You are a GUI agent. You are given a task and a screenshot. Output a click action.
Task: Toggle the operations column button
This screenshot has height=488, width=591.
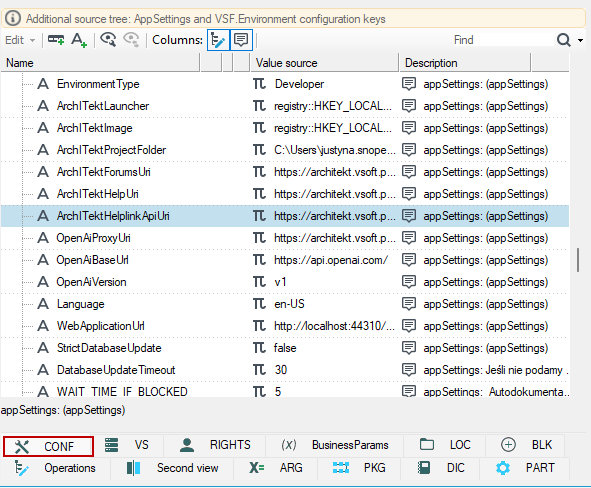pyautogui.click(x=218, y=40)
